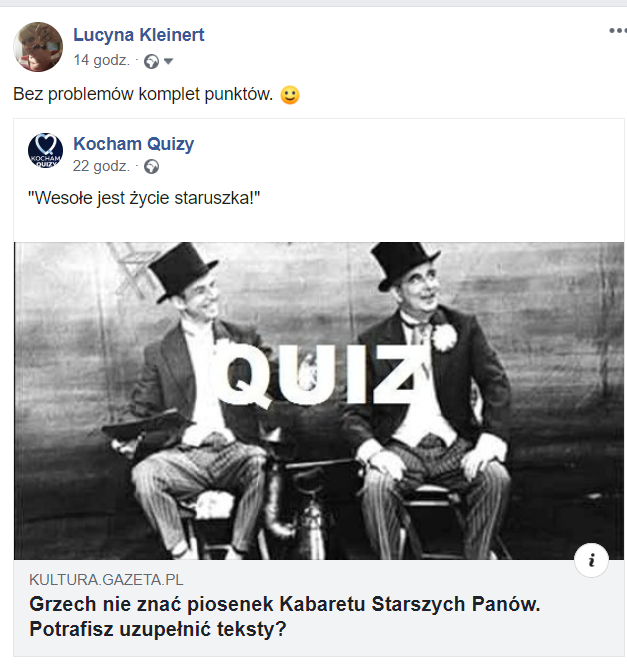Click the smiley emoji in the post text

[290, 95]
